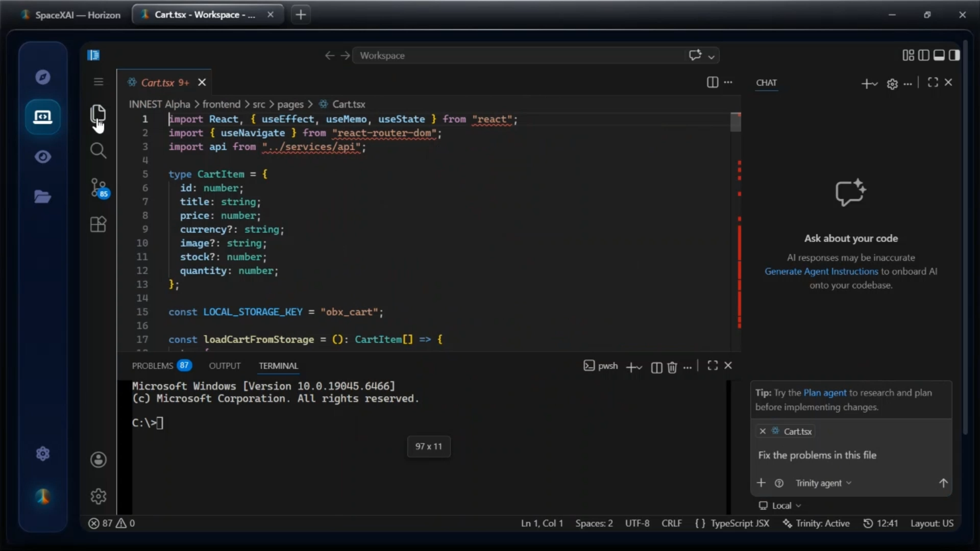Open the Search icon in activity bar
Viewport: 980px width, 551px height.
coord(98,151)
